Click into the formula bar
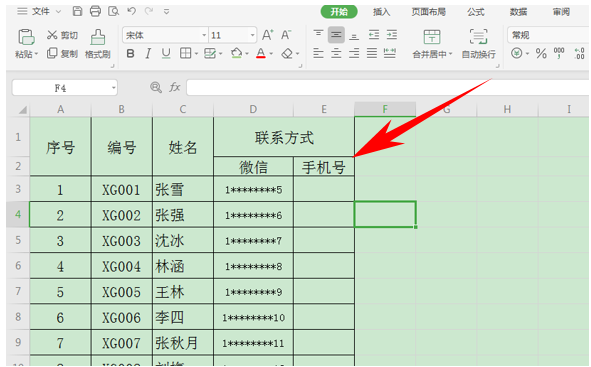Viewport: 591px width, 367px height. click(388, 88)
